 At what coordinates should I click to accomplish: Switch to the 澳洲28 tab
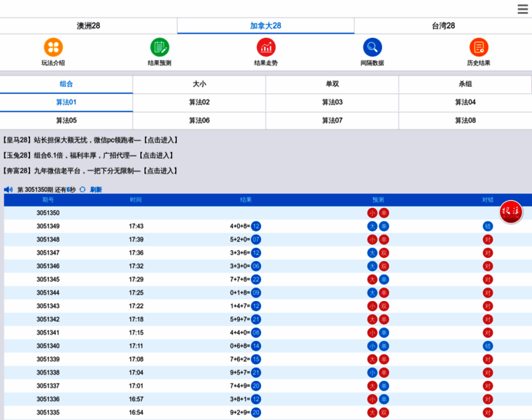[88, 26]
